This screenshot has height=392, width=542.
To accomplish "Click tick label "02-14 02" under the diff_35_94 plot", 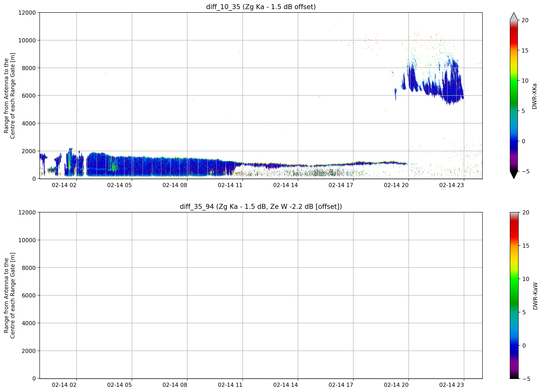I will click(x=64, y=385).
